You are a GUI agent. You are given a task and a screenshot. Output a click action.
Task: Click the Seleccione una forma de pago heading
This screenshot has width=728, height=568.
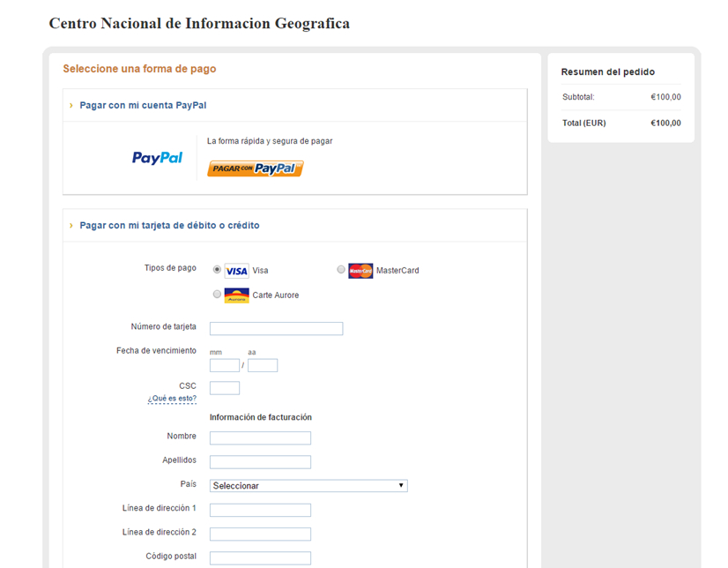[140, 69]
